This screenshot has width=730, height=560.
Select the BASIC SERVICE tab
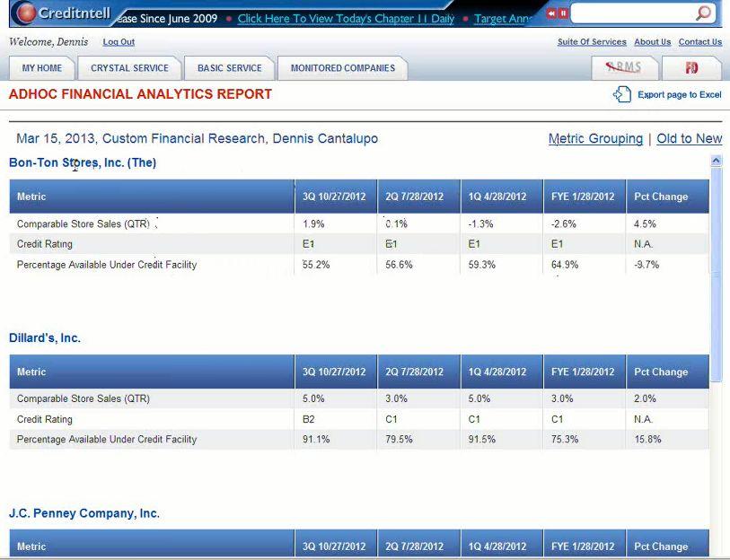tap(230, 68)
